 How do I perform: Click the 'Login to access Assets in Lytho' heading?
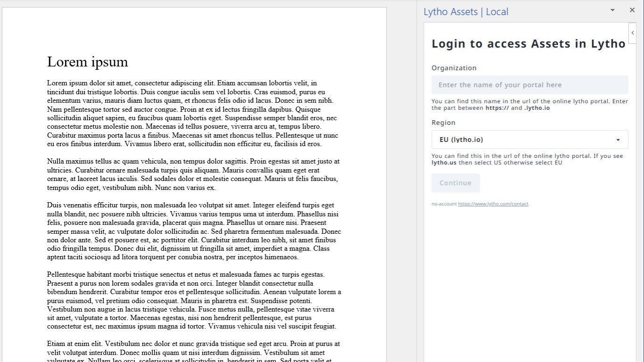pos(528,44)
